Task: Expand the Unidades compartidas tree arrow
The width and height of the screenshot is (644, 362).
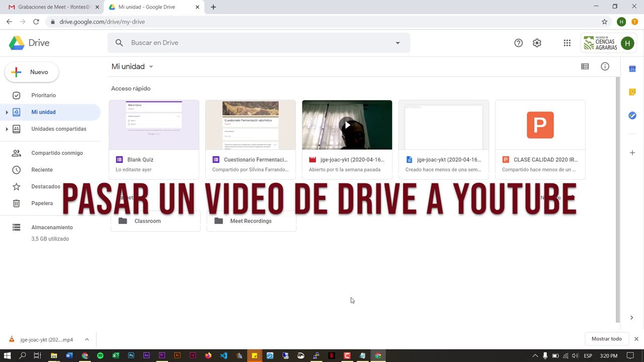Action: [7, 129]
